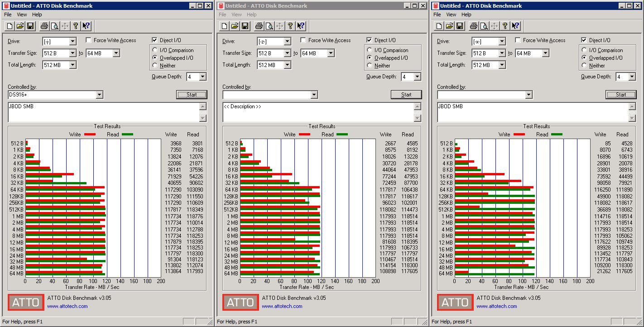Click the Save disk icon in middle window

[245, 26]
